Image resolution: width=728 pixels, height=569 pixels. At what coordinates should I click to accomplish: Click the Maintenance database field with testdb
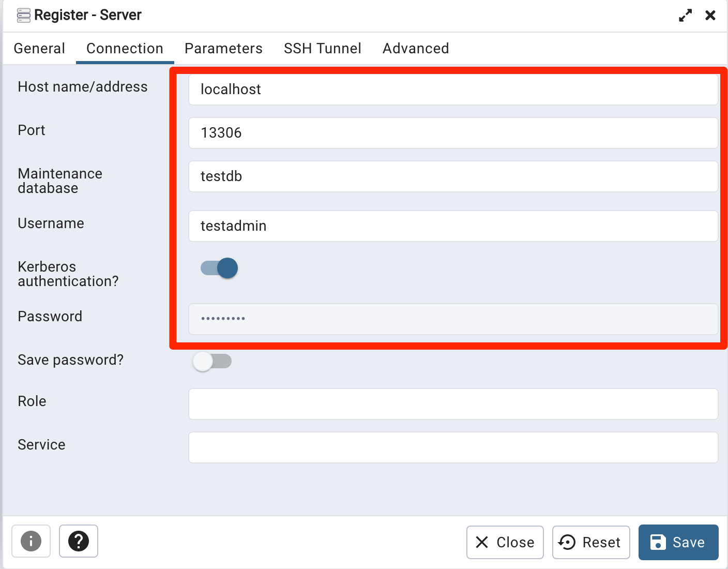tap(453, 176)
